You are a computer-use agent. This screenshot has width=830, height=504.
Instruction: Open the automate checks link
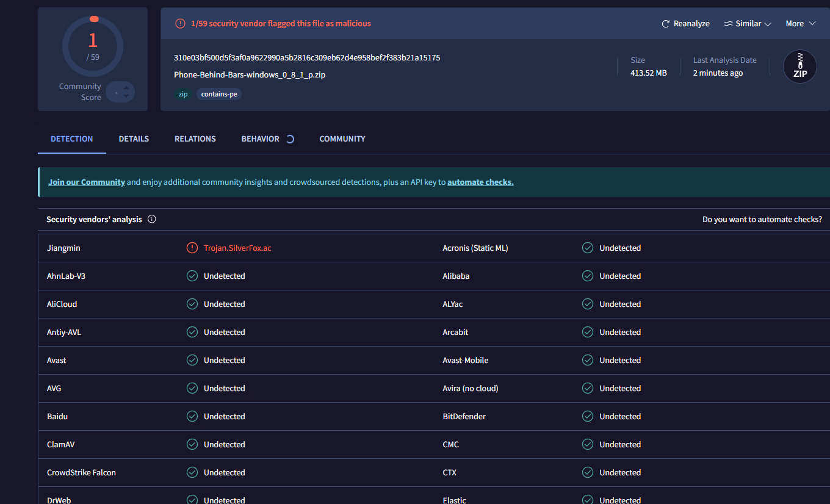coord(480,182)
